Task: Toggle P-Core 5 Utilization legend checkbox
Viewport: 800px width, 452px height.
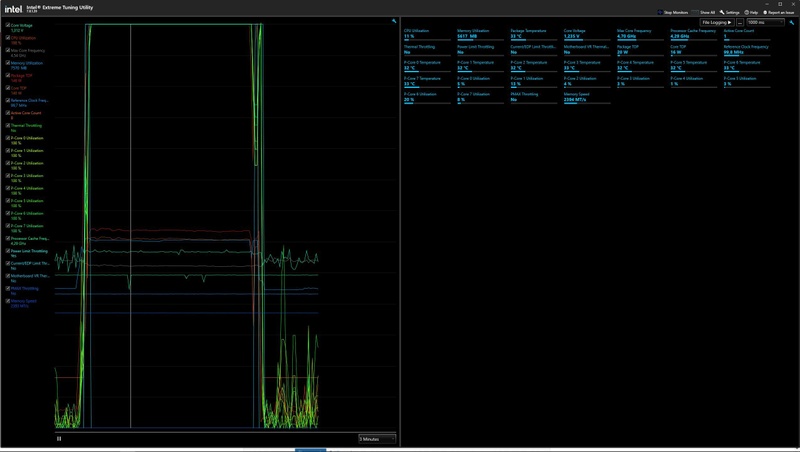Action: tap(8, 200)
